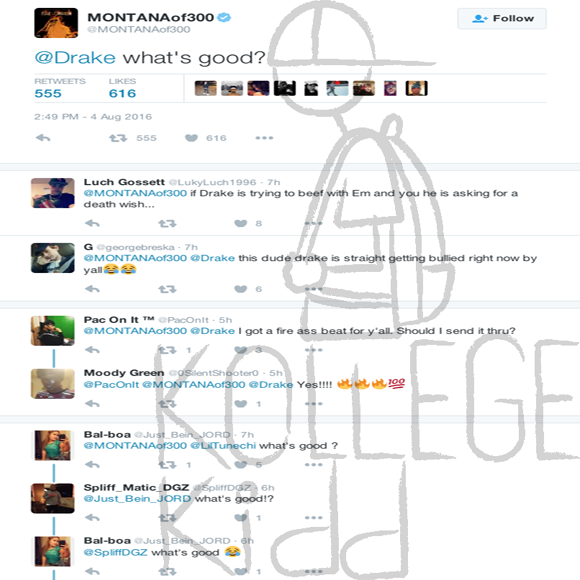This screenshot has width=580, height=580.
Task: Like Luch Gossett's reply
Action: pyautogui.click(x=241, y=223)
